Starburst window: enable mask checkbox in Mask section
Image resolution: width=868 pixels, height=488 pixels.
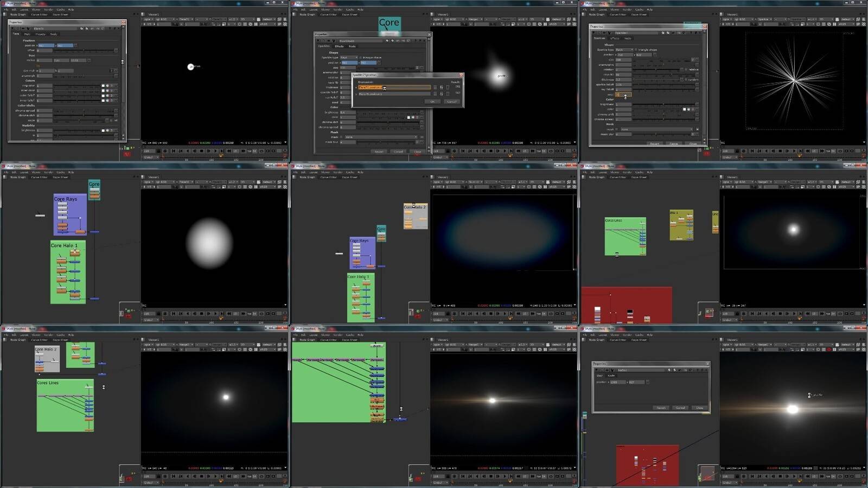tap(616, 129)
